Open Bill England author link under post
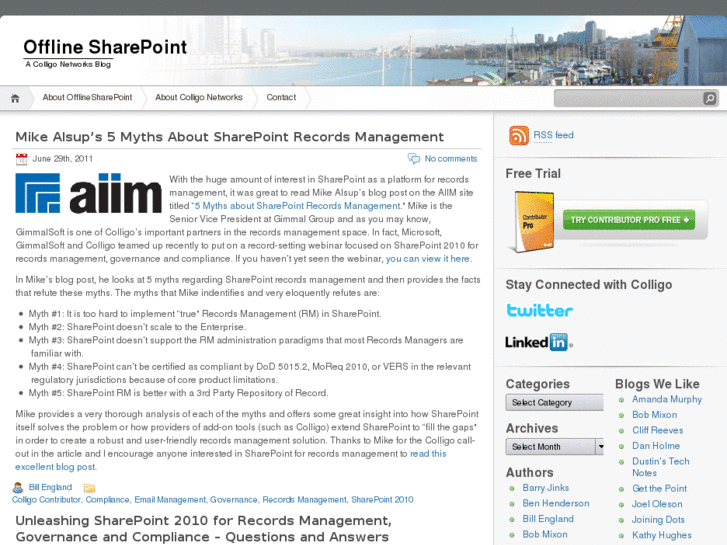 pos(50,487)
